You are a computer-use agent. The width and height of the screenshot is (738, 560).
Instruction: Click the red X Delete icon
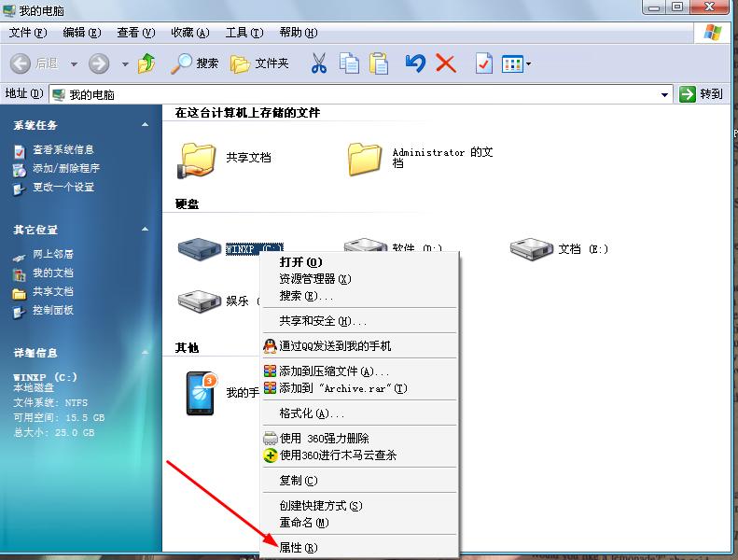coord(446,63)
